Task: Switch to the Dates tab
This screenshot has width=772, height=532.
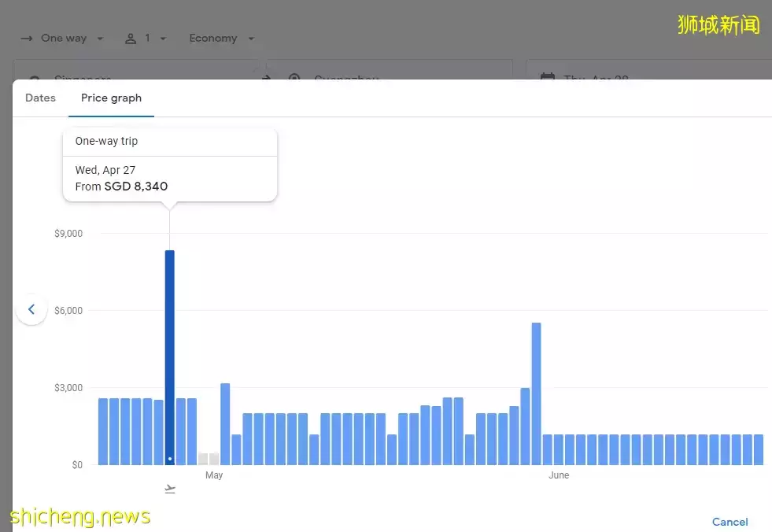Action: 40,98
